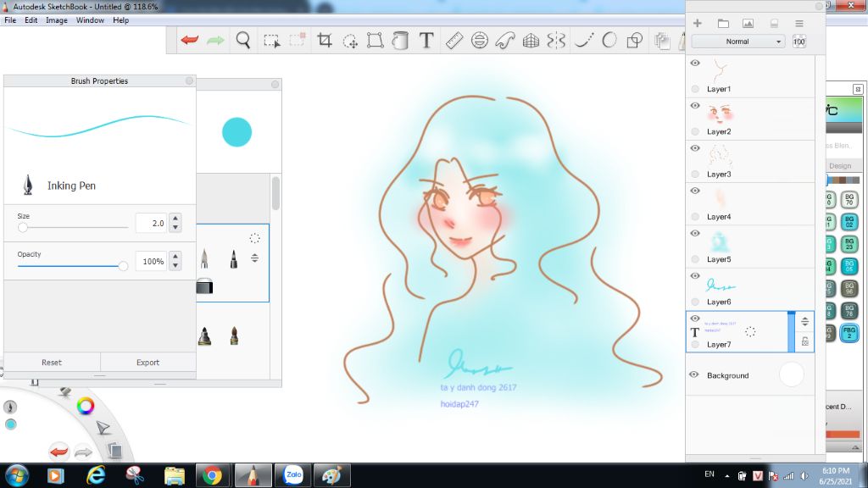Screen dimensions: 868x488
Task: Open the Layer Editor toggle icon
Action: pyautogui.click(x=661, y=41)
